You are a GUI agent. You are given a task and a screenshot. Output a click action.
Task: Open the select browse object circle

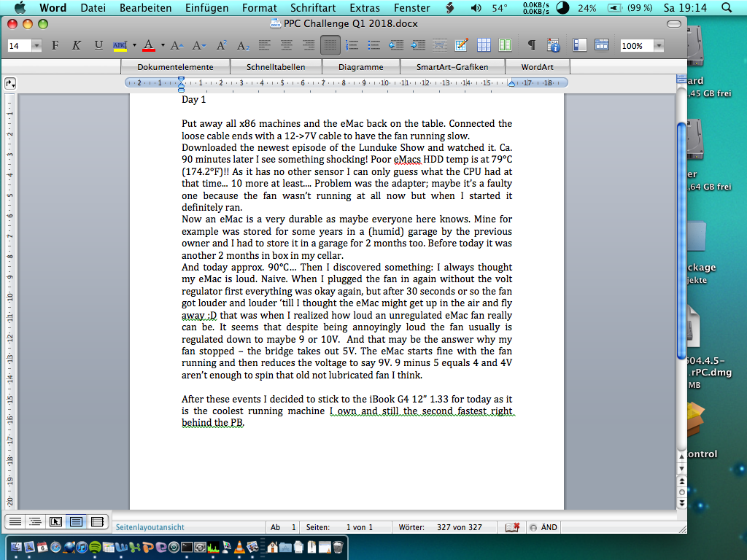click(682, 492)
